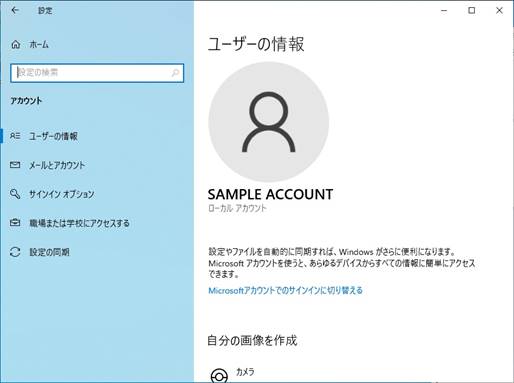
Task: Click the ローカル アカウント text
Action: tap(237, 208)
